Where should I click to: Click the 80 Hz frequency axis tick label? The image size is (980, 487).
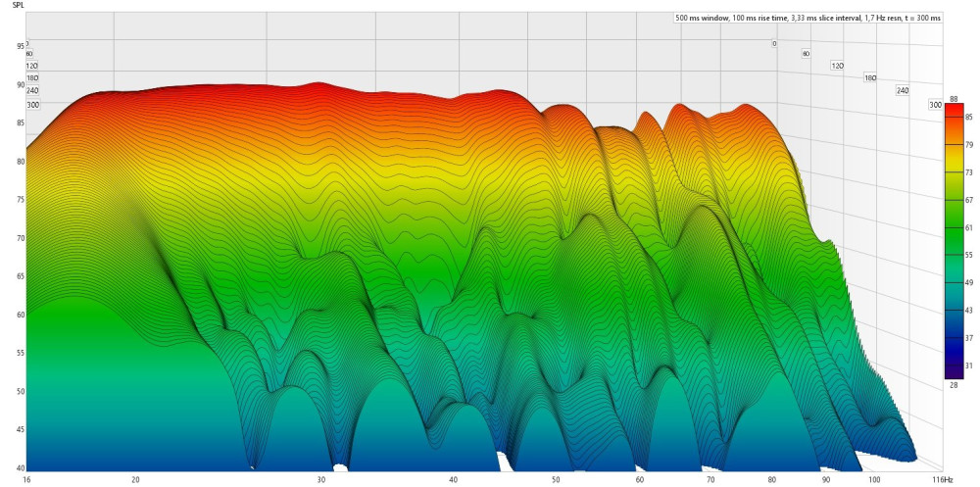pyautogui.click(x=771, y=479)
